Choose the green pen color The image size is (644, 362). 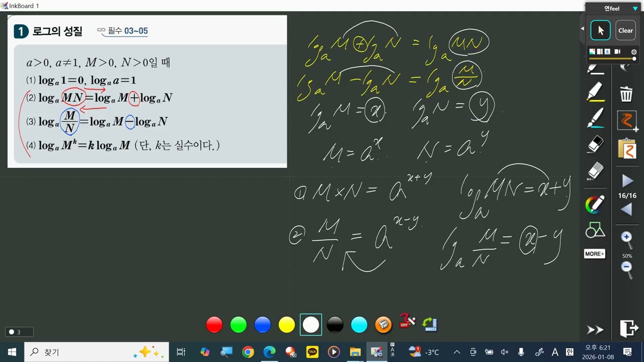(x=238, y=325)
